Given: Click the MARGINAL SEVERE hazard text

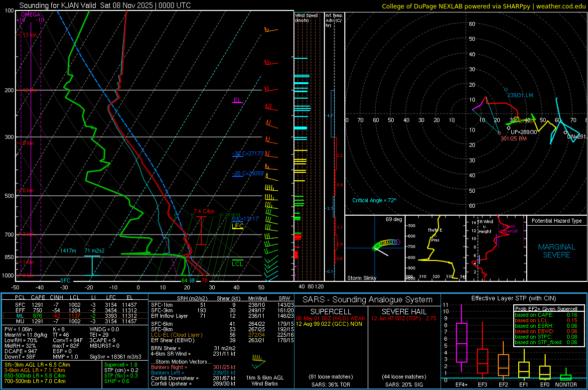Looking at the screenshot, I should point(557,251).
